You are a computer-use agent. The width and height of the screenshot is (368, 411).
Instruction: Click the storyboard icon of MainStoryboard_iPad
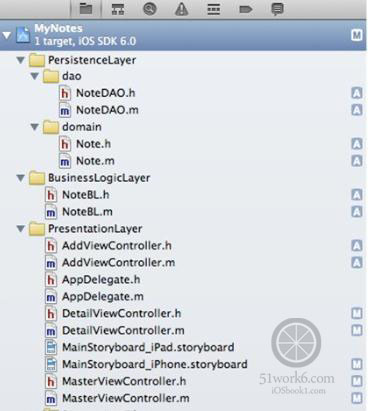(51, 347)
